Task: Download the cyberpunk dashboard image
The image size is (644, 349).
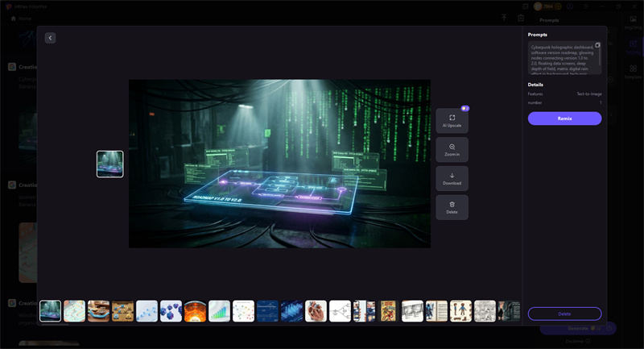Action: point(452,179)
